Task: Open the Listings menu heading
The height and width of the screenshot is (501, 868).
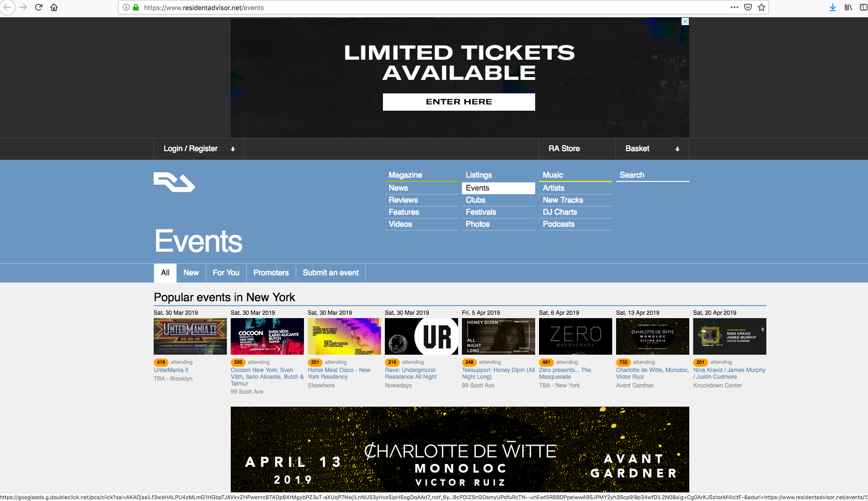Action: coord(479,175)
